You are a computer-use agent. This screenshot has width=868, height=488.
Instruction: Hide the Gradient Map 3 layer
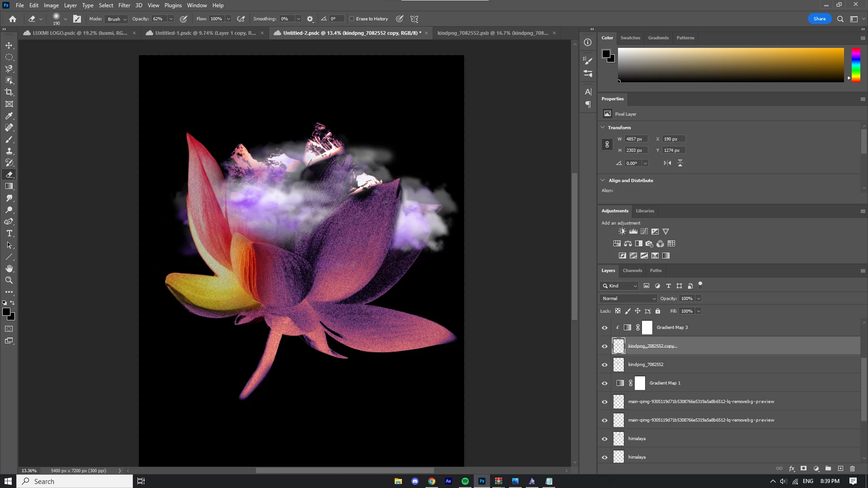[x=604, y=328]
